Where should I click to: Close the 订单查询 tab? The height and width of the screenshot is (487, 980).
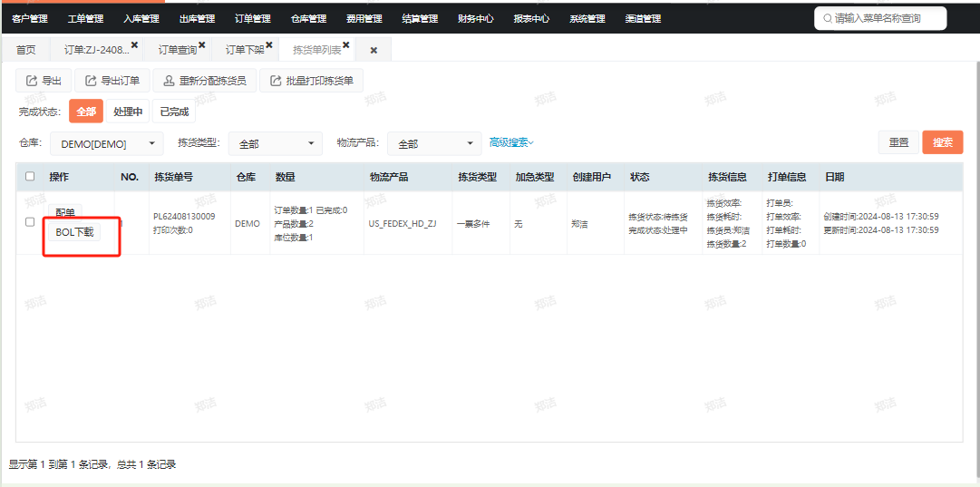[x=202, y=45]
